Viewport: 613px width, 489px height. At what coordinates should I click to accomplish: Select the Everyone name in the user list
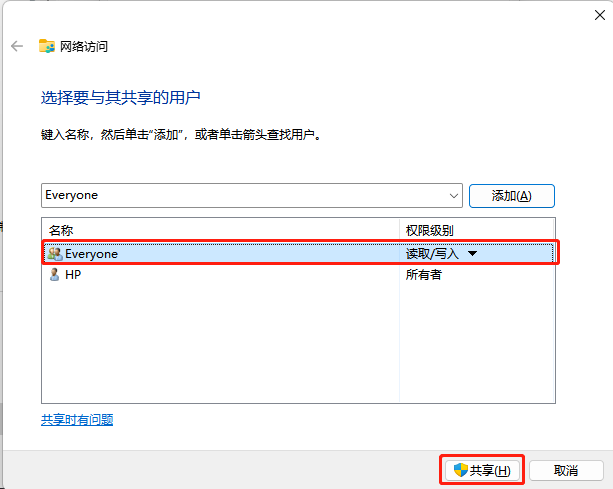91,254
